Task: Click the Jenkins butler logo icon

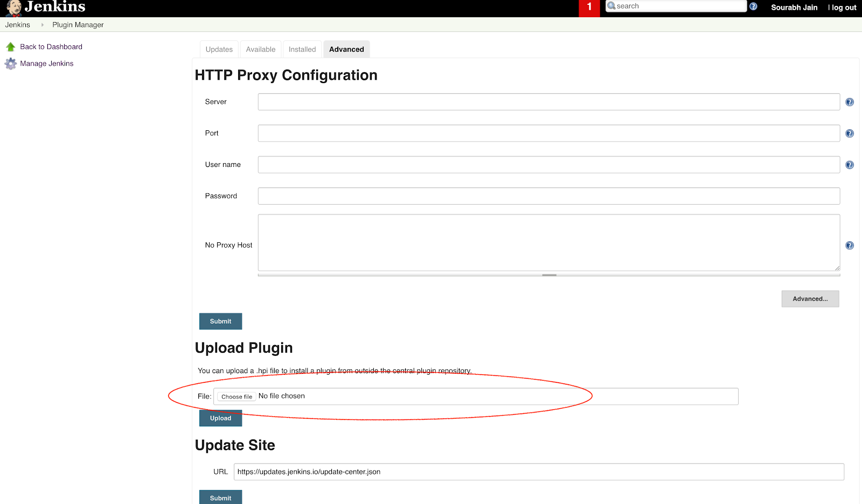Action: [x=14, y=8]
